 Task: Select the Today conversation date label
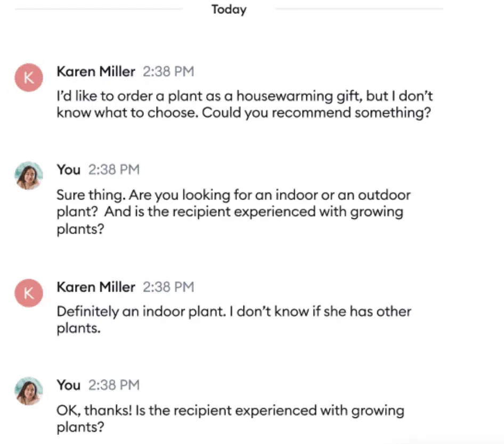[229, 9]
